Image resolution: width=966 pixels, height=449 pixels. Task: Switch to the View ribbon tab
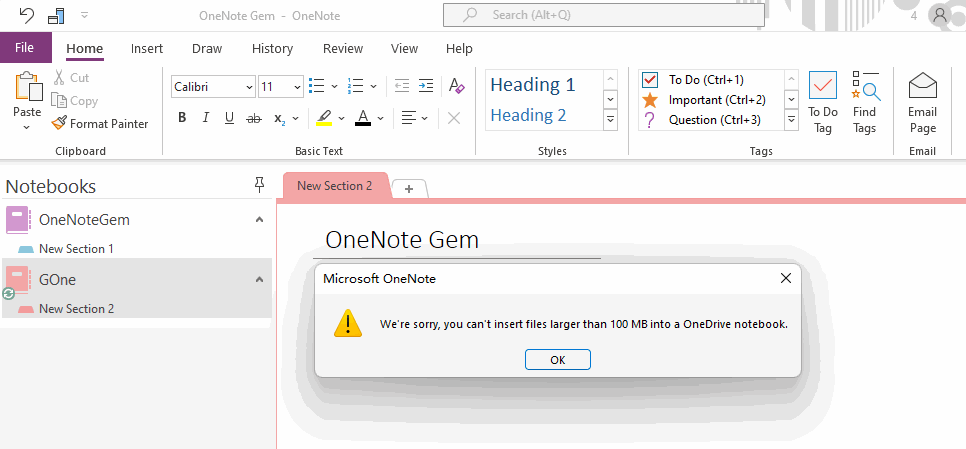click(x=404, y=49)
